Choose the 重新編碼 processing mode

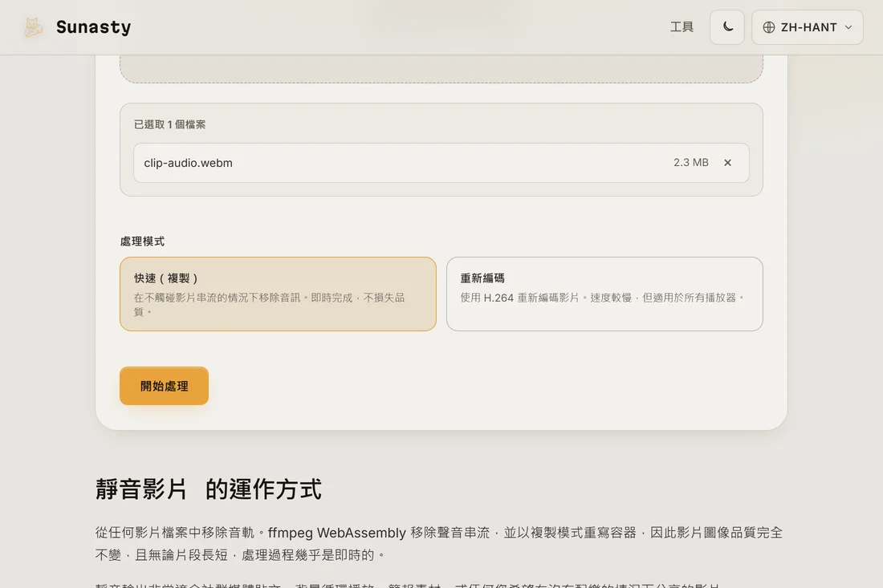[x=604, y=294]
